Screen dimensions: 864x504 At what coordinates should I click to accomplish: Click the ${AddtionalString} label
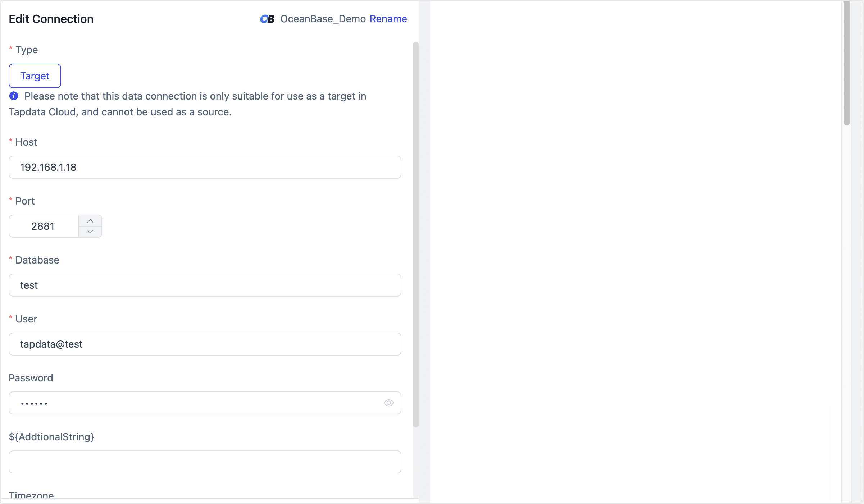click(x=51, y=437)
